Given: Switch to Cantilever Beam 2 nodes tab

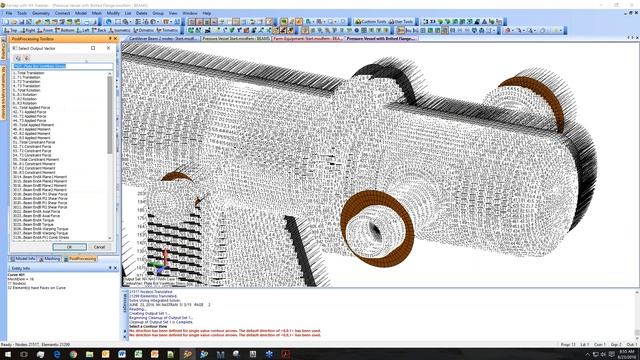Looking at the screenshot, I should (163, 38).
